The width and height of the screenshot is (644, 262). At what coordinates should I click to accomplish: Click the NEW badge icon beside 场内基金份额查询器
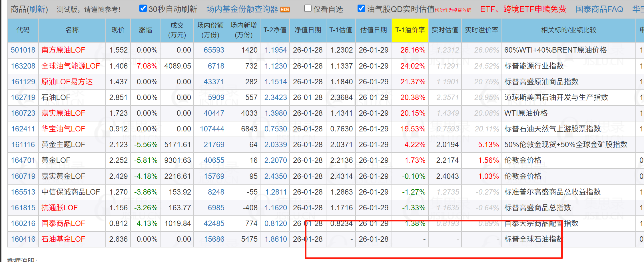pyautogui.click(x=285, y=9)
